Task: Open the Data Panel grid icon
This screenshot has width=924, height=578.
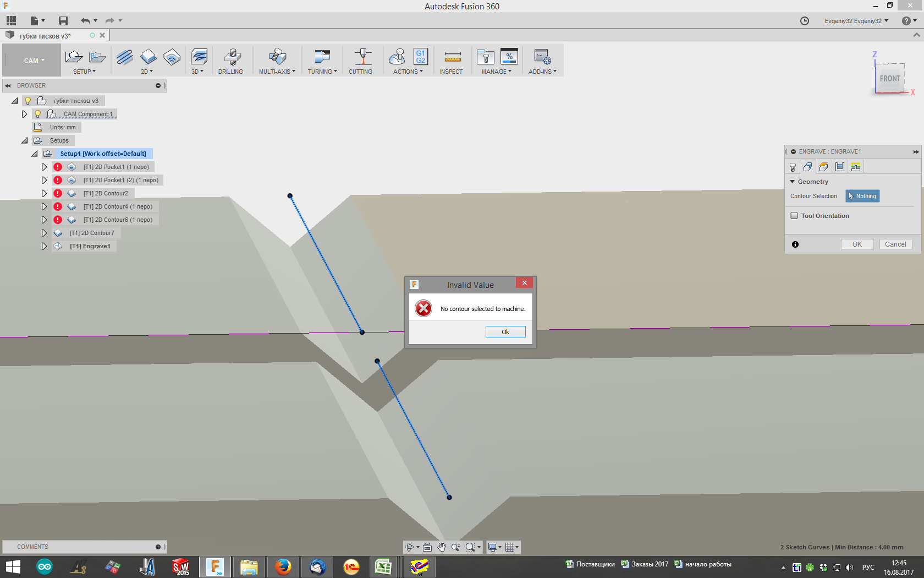Action: [11, 21]
